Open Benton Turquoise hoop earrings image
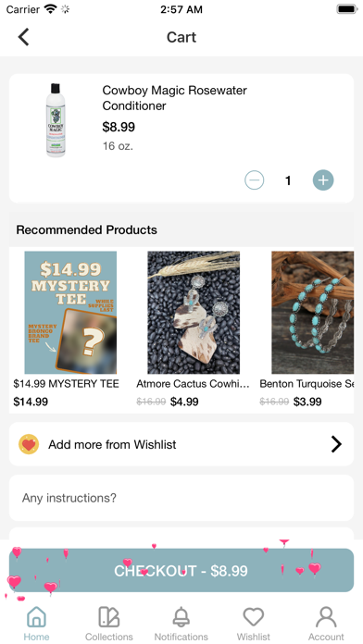The height and width of the screenshot is (644, 363). pyautogui.click(x=312, y=313)
